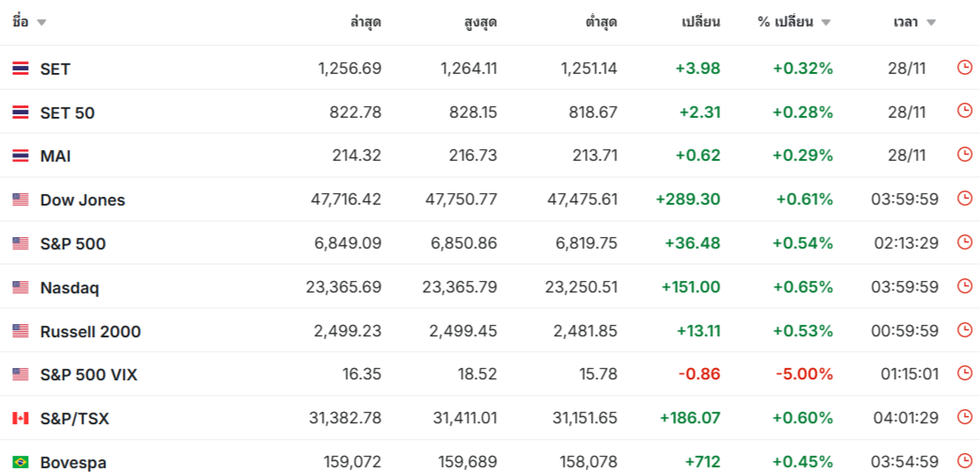The width and height of the screenshot is (980, 476).
Task: Click the ล่าสุด column header
Action: (365, 23)
